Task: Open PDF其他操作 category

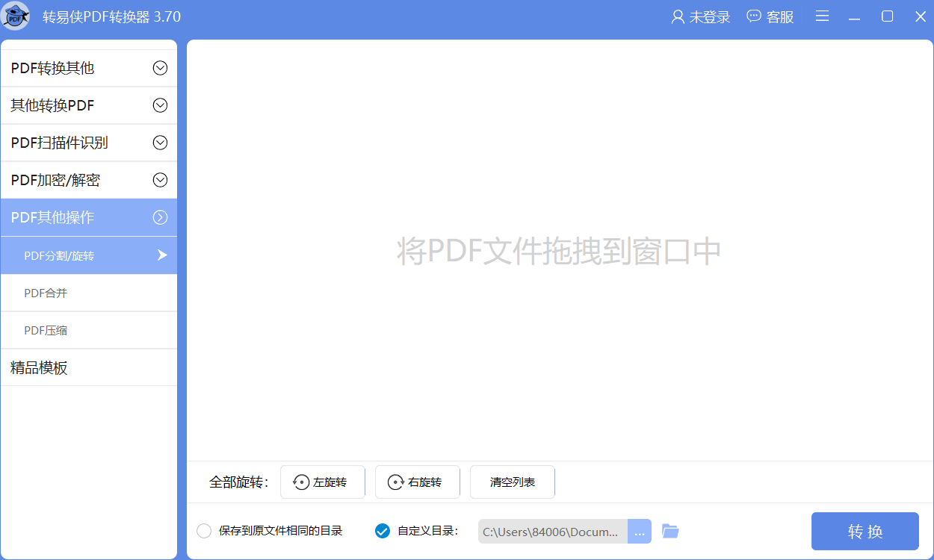Action: 89,217
